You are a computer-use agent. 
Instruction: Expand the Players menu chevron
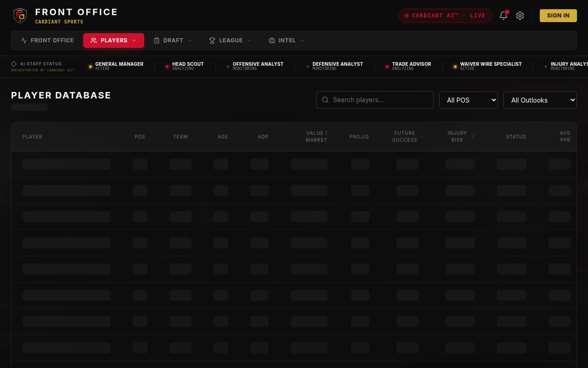tap(134, 40)
